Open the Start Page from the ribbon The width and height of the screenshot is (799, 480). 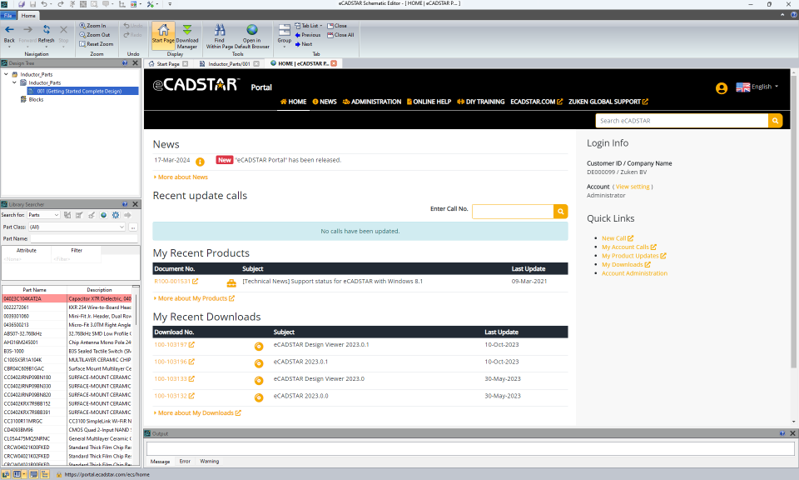click(x=163, y=34)
